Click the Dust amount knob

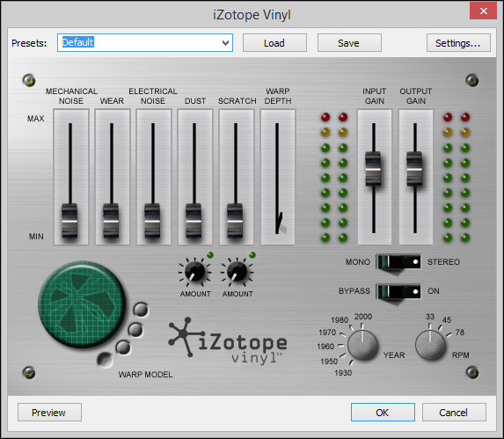pos(194,272)
